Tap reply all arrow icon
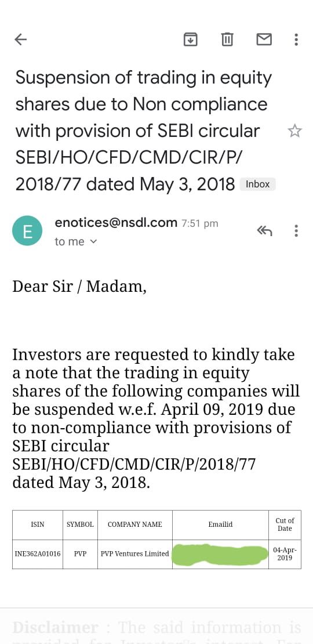This screenshot has height=644, width=313. coord(264,231)
